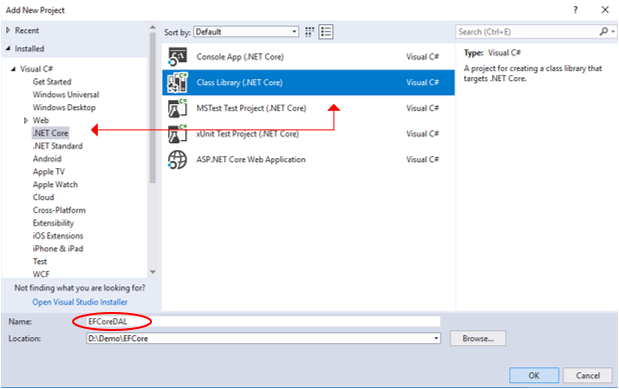Select the Android category
The image size is (619, 389).
click(47, 159)
